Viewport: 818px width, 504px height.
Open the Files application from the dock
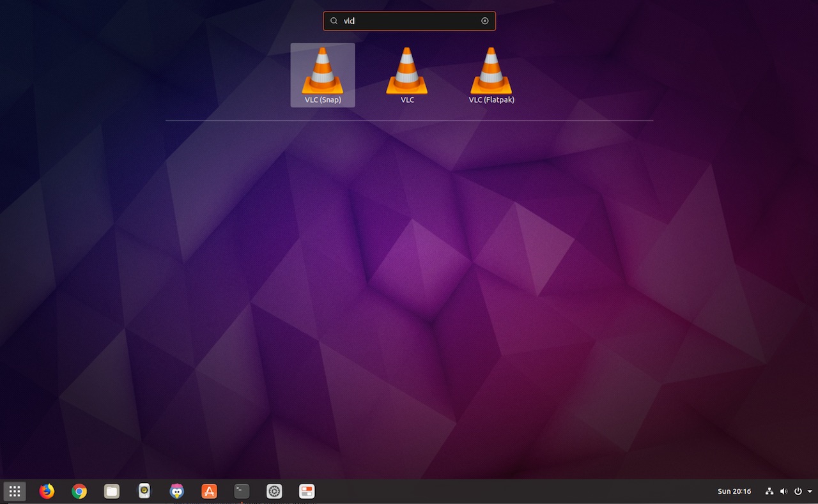click(x=111, y=491)
